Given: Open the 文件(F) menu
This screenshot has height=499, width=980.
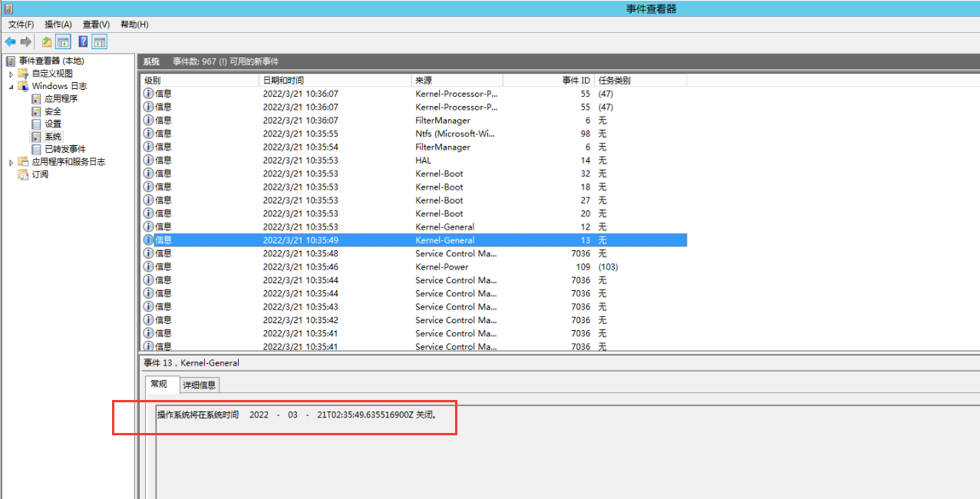Looking at the screenshot, I should [x=21, y=25].
